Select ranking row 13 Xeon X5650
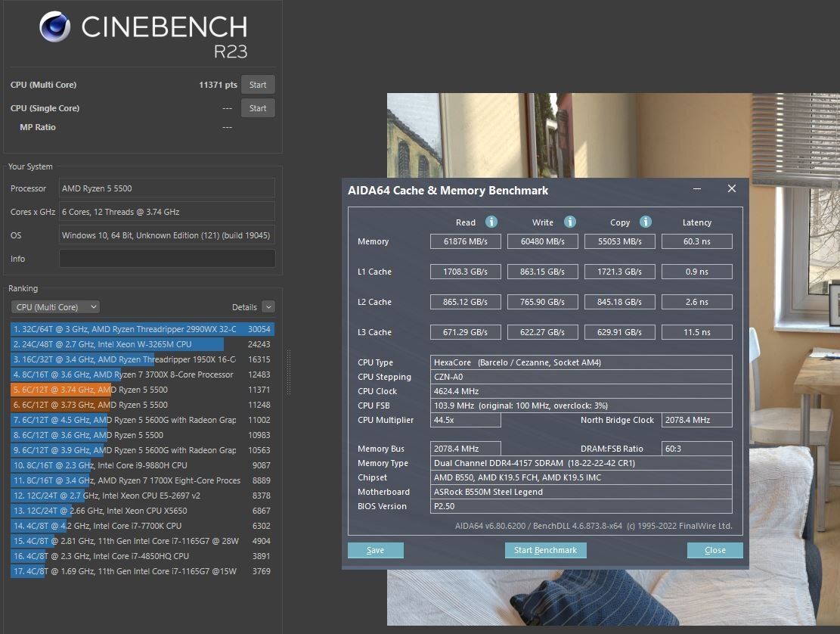The height and width of the screenshot is (634, 840). [142, 511]
